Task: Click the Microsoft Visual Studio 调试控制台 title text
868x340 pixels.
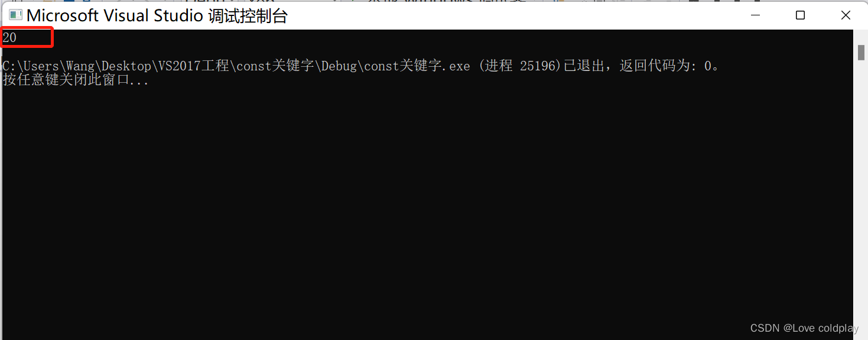Action: (x=157, y=16)
